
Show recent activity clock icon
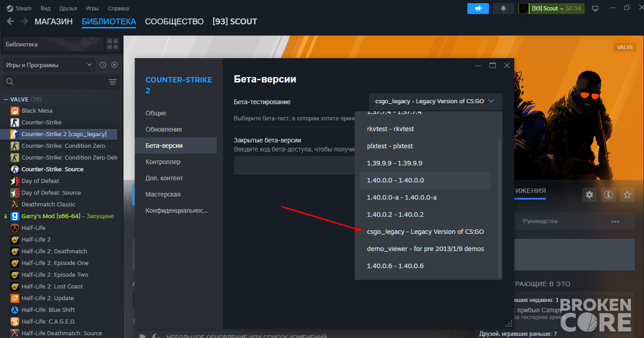coord(103,65)
